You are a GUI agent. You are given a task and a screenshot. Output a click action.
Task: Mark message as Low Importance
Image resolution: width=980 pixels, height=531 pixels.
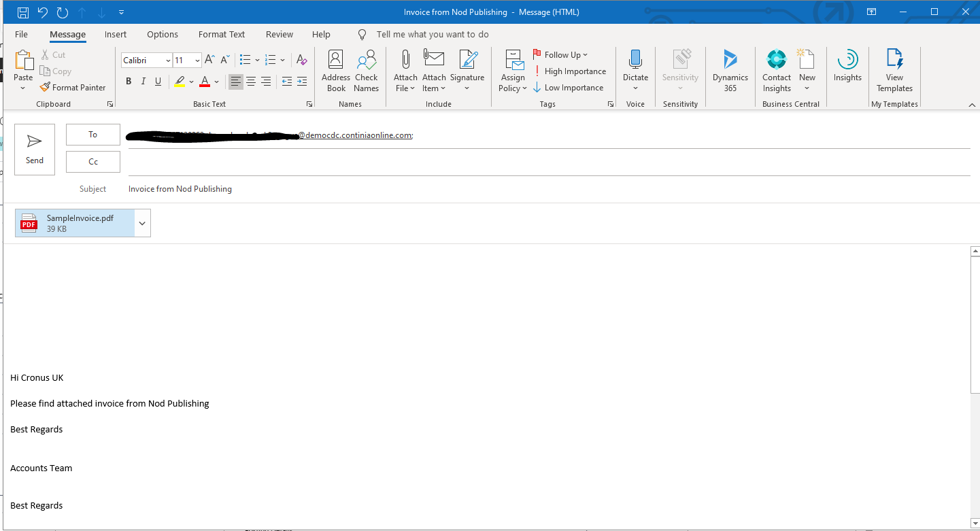coord(569,88)
